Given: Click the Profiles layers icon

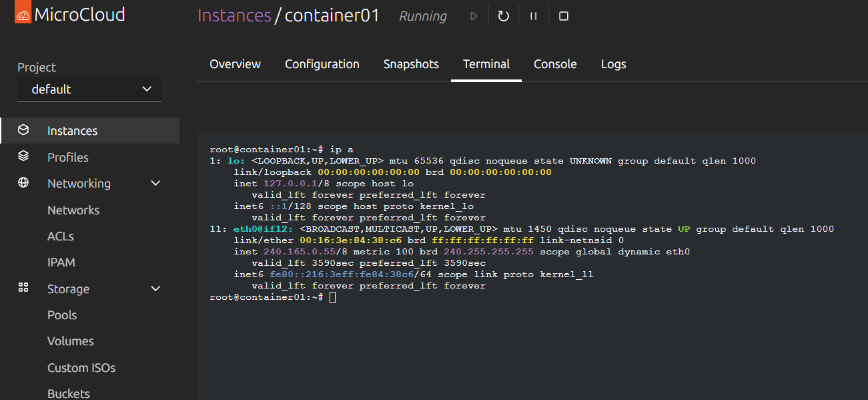Looking at the screenshot, I should click(23, 156).
